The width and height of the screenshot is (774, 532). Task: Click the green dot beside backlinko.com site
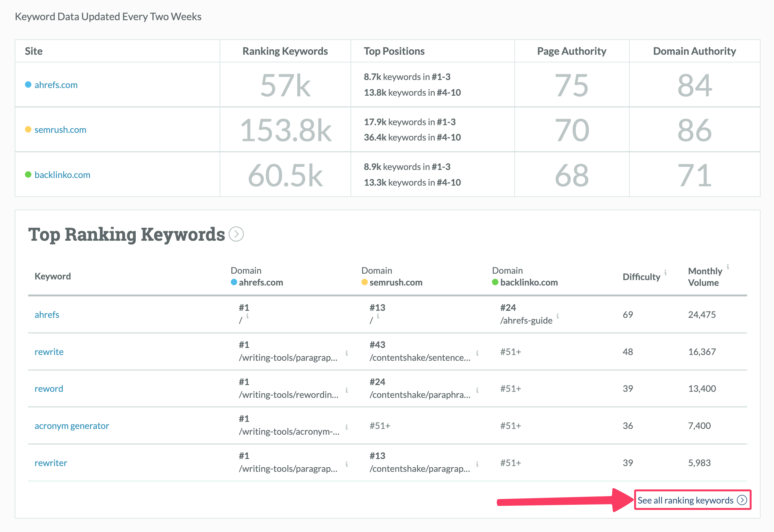pyautogui.click(x=28, y=174)
